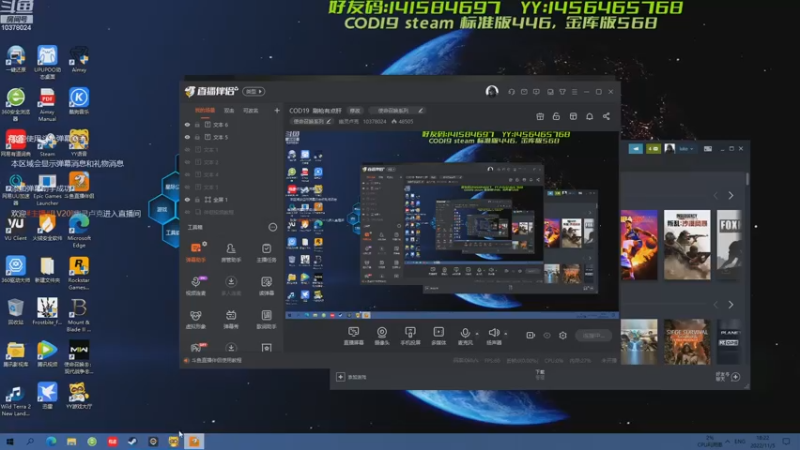The image size is (800, 450).
Task: Toggle lock on 全屏 1 source
Action: click(197, 199)
